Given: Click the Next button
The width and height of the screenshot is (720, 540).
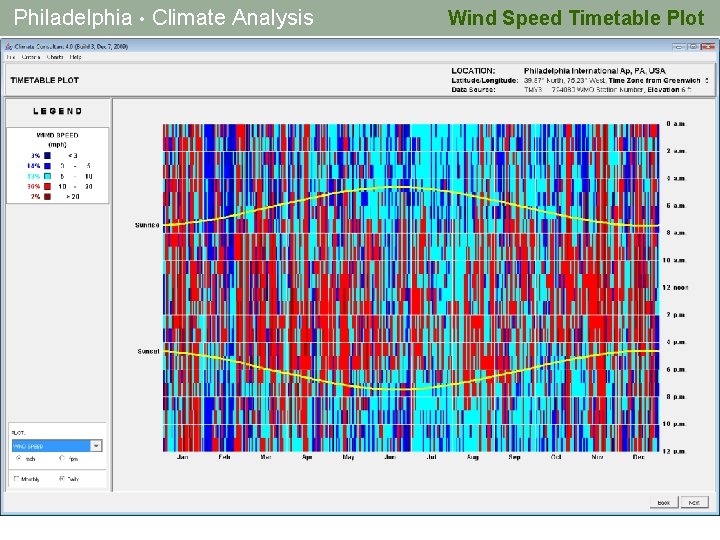Looking at the screenshot, I should click(x=694, y=503).
